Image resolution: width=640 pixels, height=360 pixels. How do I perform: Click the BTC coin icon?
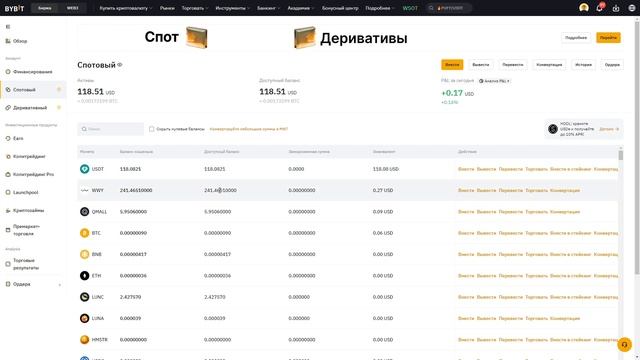coord(84,233)
